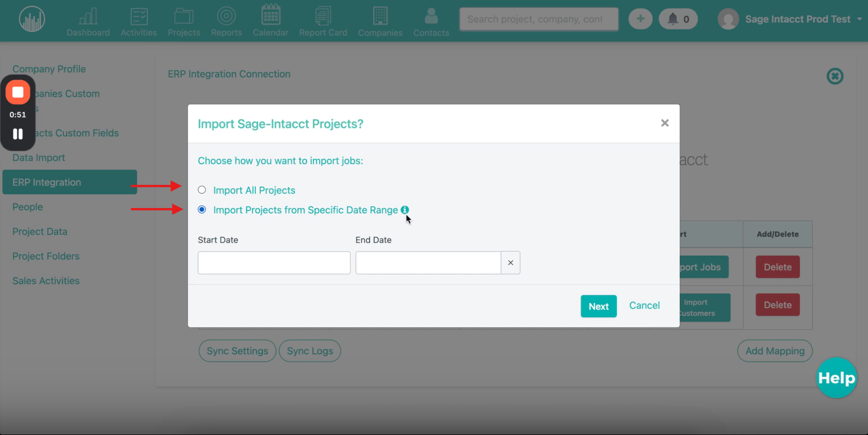Click the Start Date input field
Screen dimensions: 868x435
[x=274, y=263]
